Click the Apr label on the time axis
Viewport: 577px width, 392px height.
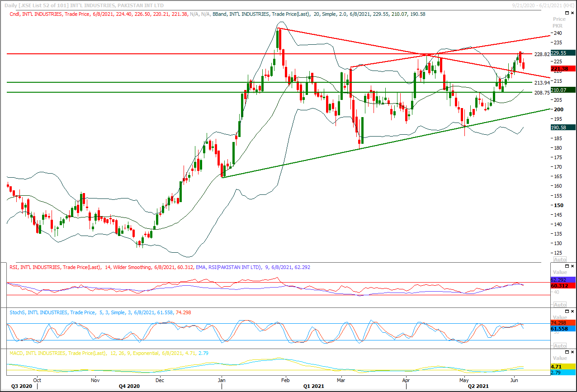pyautogui.click(x=406, y=380)
